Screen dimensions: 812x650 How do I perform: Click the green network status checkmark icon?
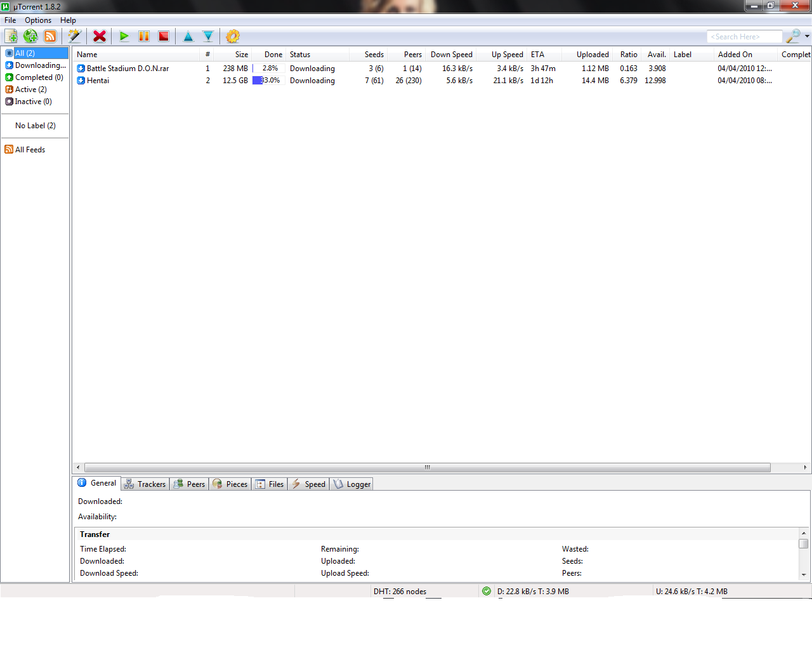[487, 591]
